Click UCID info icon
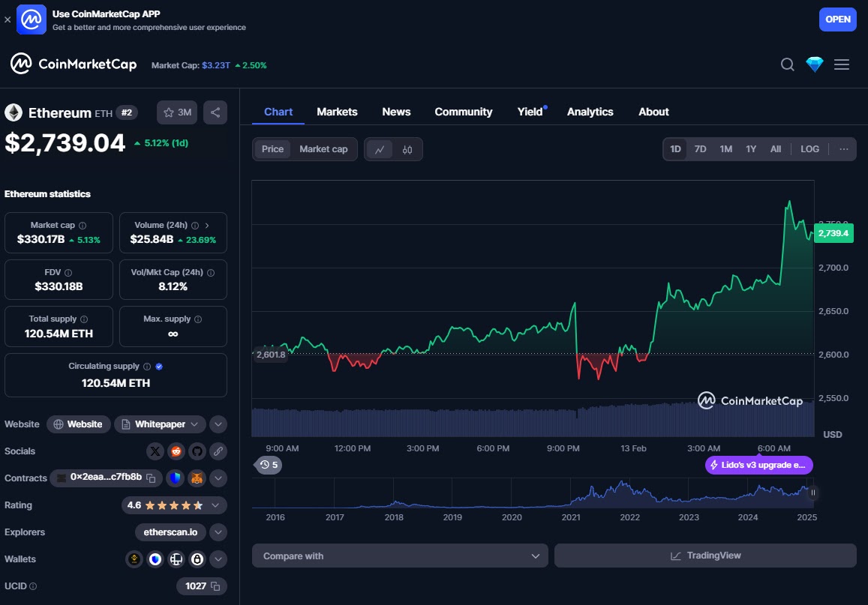This screenshot has width=868, height=605. tap(33, 586)
